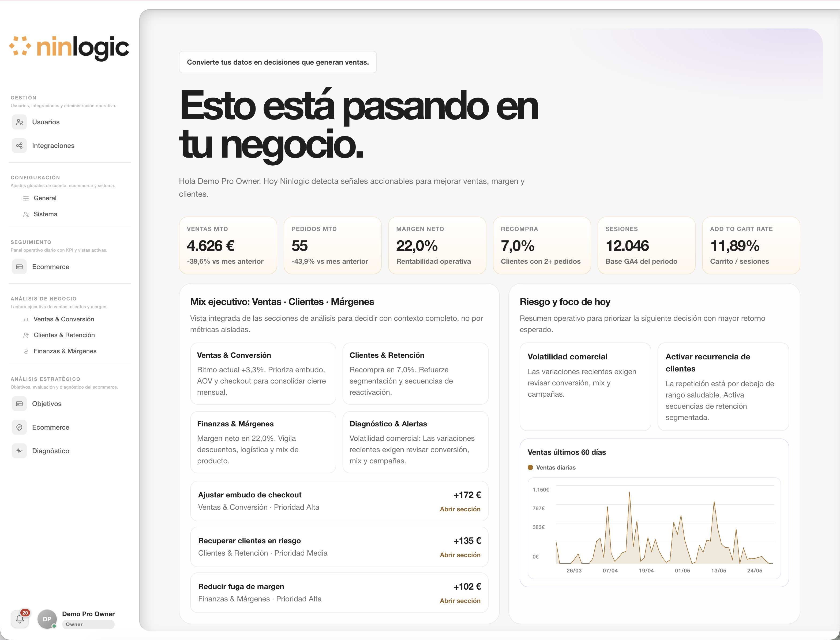Screen dimensions: 840x640
Task: Click the Recuperar clientes en riesgo title
Action: pyautogui.click(x=249, y=541)
